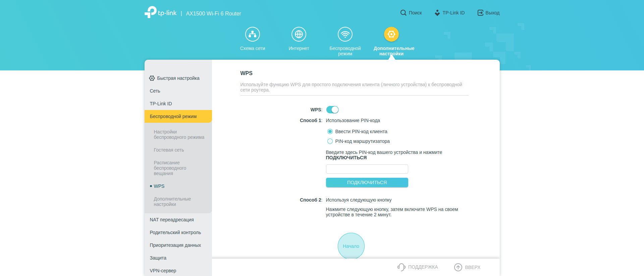Image resolution: width=644 pixels, height=276 pixels.
Task: Click the client PIN code input field
Action: click(x=367, y=169)
